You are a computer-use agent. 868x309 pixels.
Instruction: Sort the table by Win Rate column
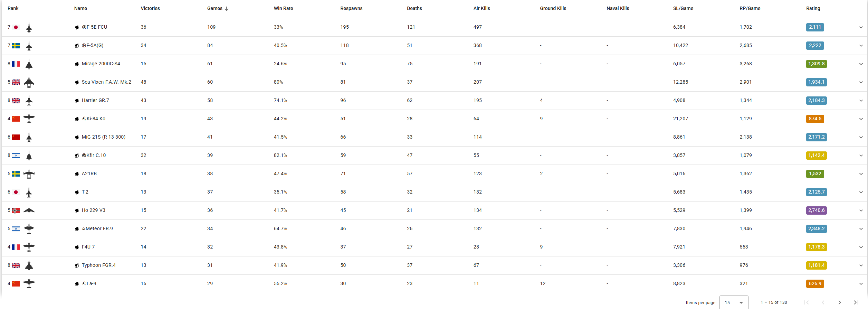(283, 9)
